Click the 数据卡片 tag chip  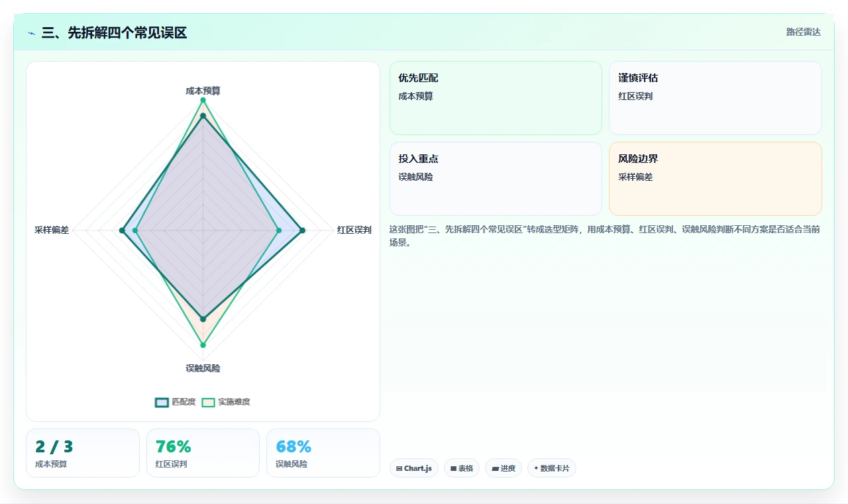click(552, 468)
